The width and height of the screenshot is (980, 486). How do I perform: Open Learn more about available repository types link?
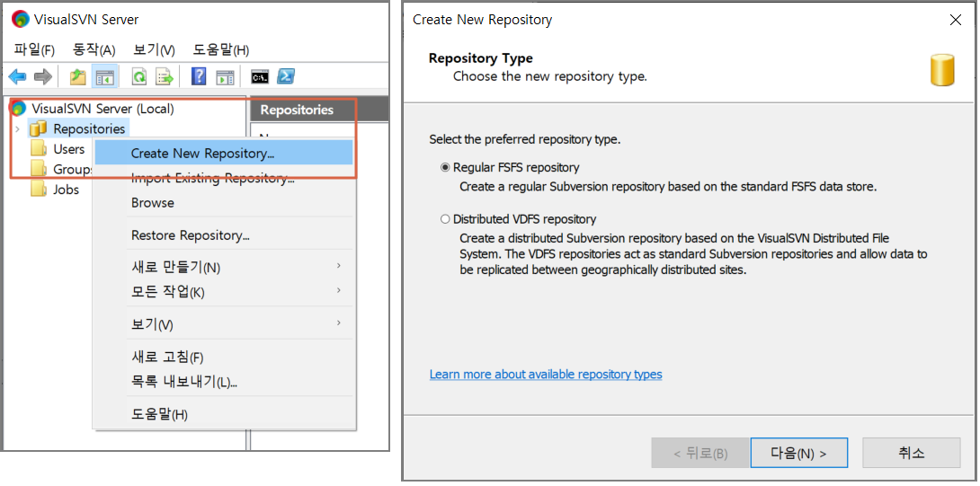pos(546,375)
